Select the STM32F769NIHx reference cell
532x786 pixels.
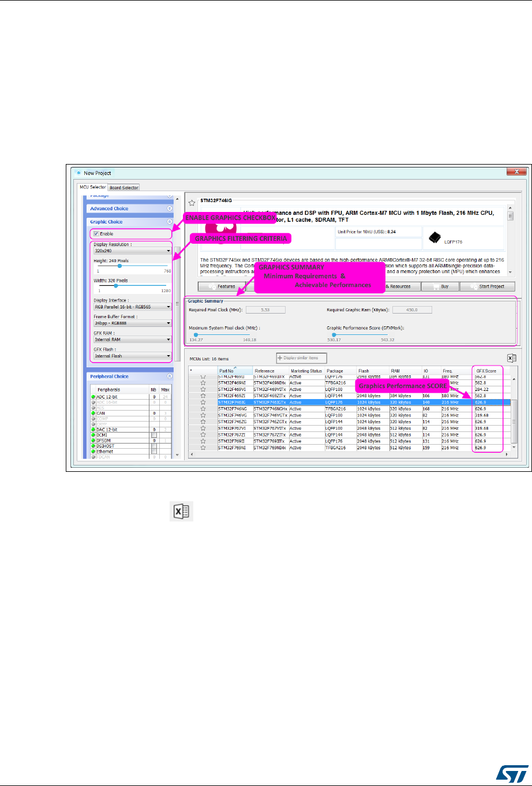(x=271, y=448)
